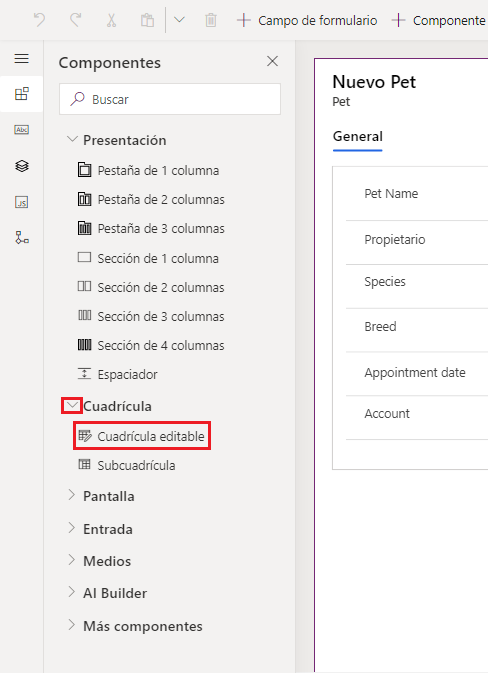Open the JS form libraries icon
Image resolution: width=488 pixels, height=673 pixels.
pos(21,202)
